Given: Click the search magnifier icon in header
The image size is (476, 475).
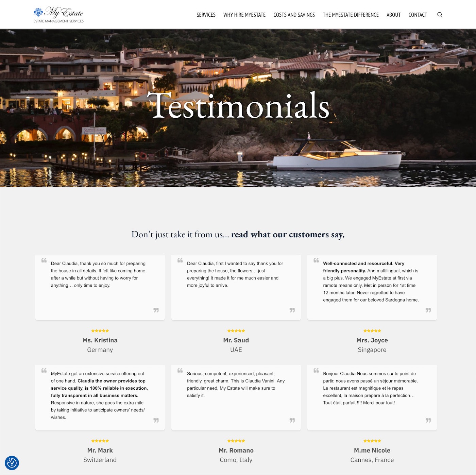Looking at the screenshot, I should (x=440, y=15).
